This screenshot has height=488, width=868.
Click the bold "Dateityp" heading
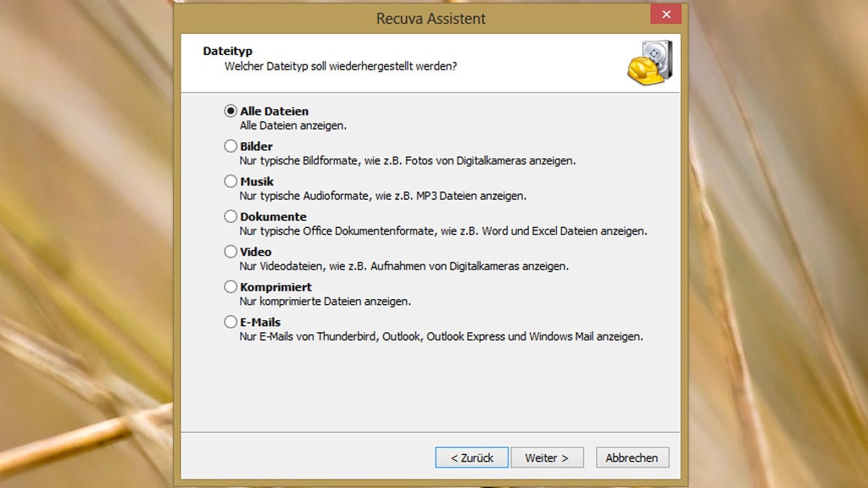[227, 52]
